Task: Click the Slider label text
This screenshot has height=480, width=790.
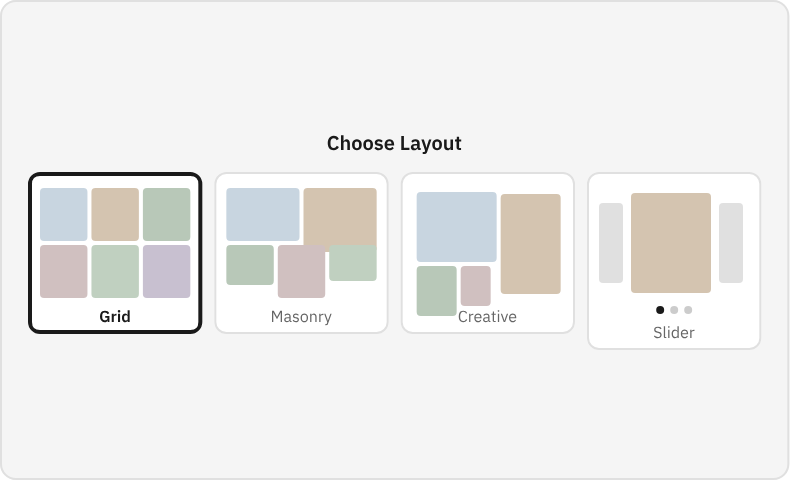Action: pos(673,332)
